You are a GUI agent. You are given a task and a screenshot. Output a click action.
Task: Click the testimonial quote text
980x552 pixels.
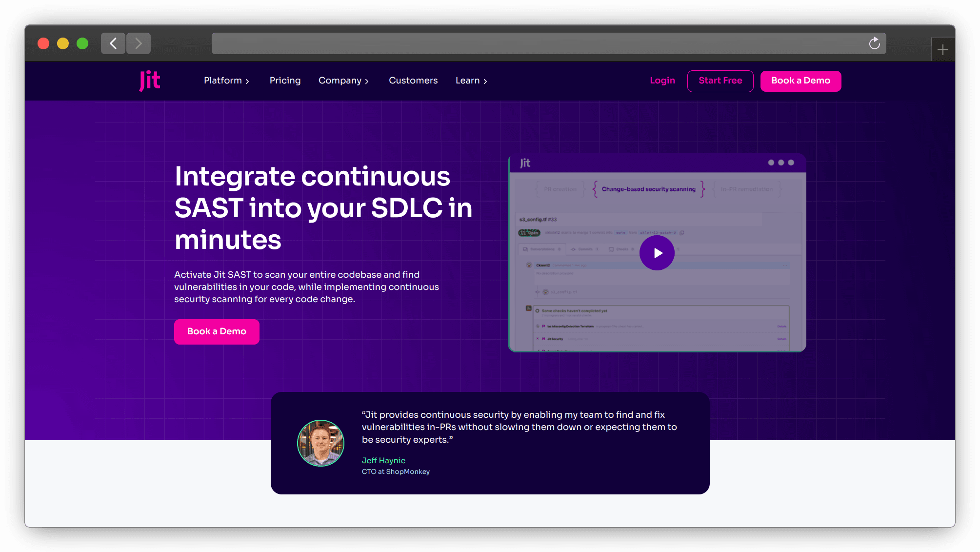click(x=520, y=427)
